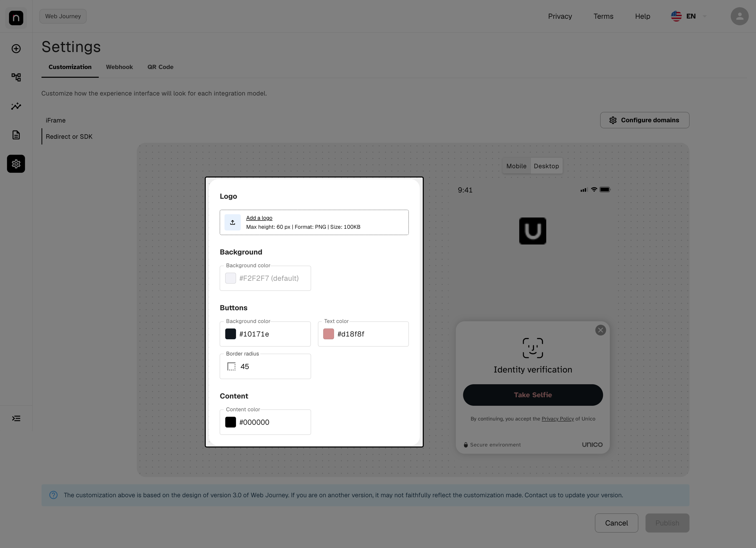Click the #000000 content color field
The height and width of the screenshot is (548, 756).
click(x=265, y=422)
